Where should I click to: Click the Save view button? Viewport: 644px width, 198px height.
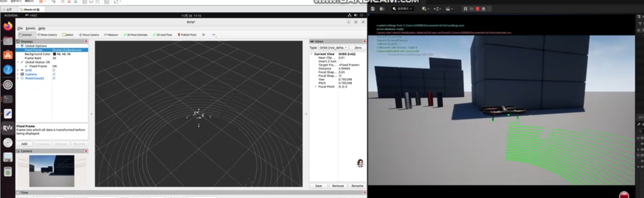(319, 186)
